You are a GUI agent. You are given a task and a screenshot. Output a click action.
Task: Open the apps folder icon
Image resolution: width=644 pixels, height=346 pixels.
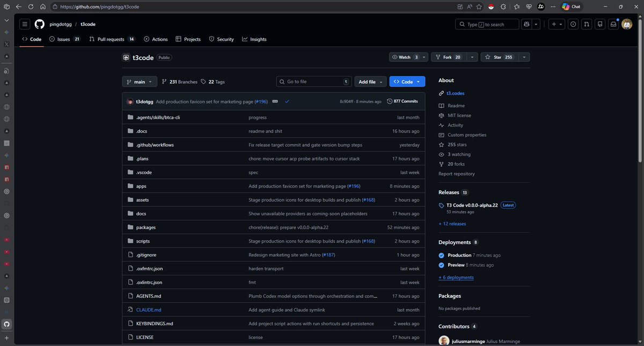pyautogui.click(x=130, y=186)
